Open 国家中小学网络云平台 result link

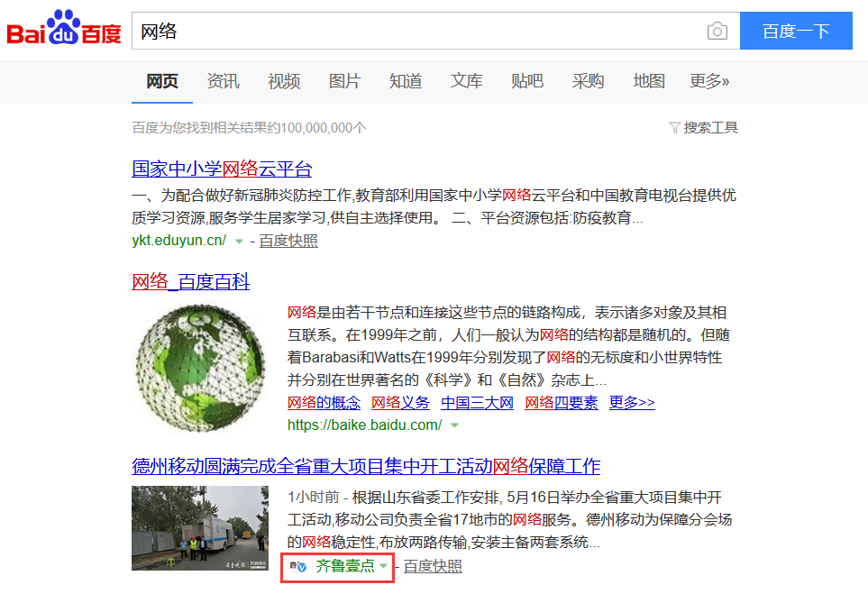point(222,169)
